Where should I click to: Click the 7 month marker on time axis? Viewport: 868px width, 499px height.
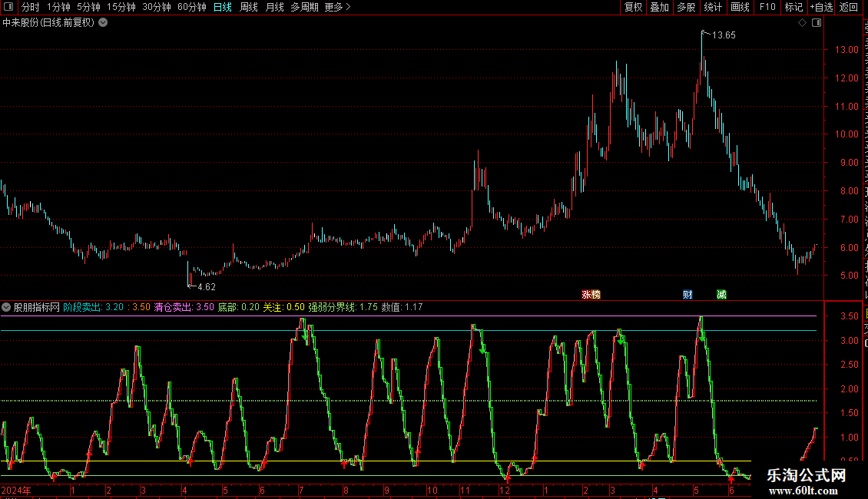tap(301, 491)
